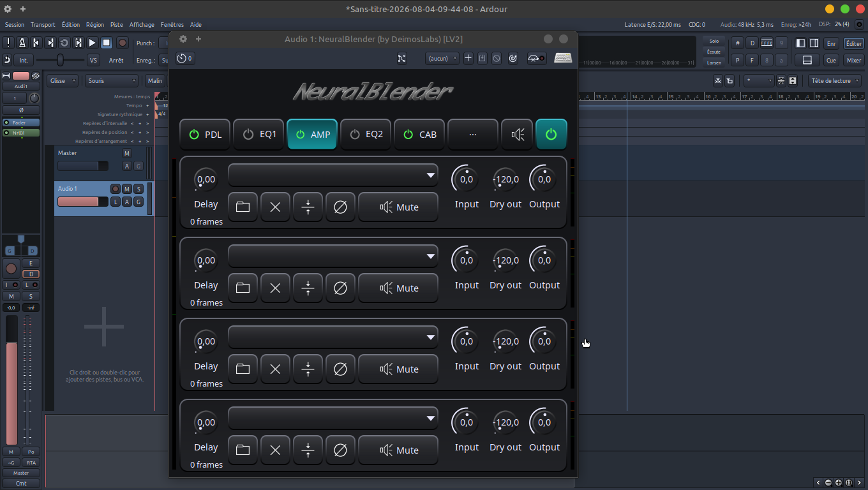Arm record on the Audio 1 track
Screen dimensions: 868x490
click(116, 189)
